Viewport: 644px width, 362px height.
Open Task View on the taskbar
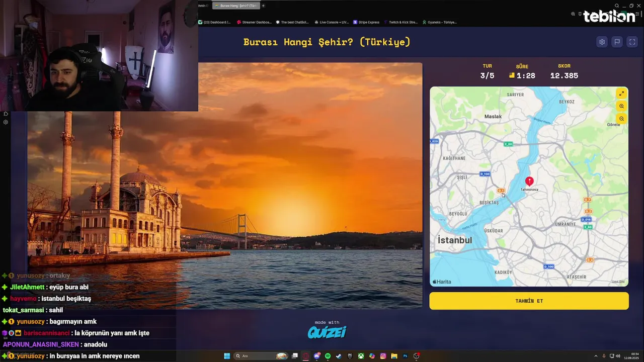(x=295, y=356)
